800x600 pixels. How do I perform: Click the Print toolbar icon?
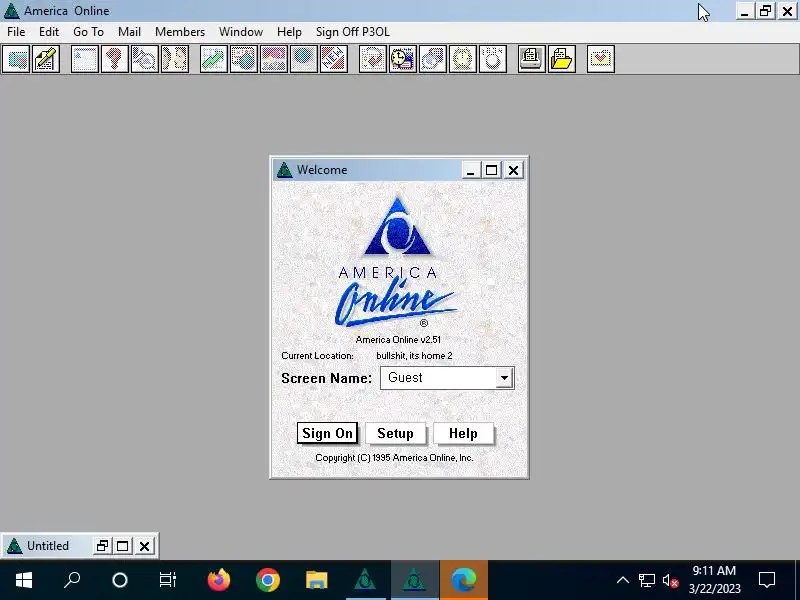coord(532,59)
